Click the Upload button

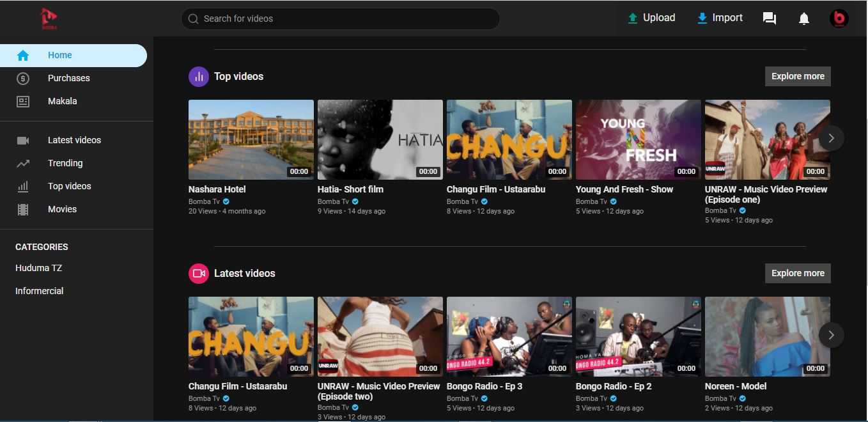651,18
